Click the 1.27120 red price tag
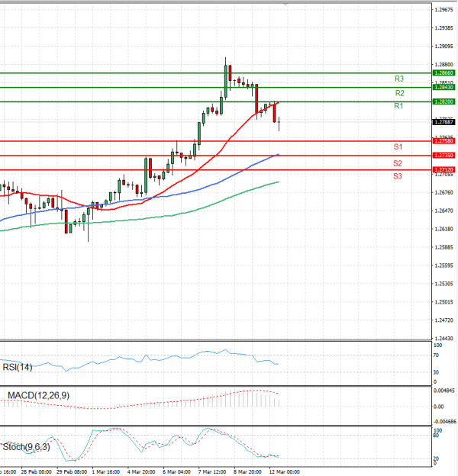The image size is (458, 476). (x=443, y=169)
